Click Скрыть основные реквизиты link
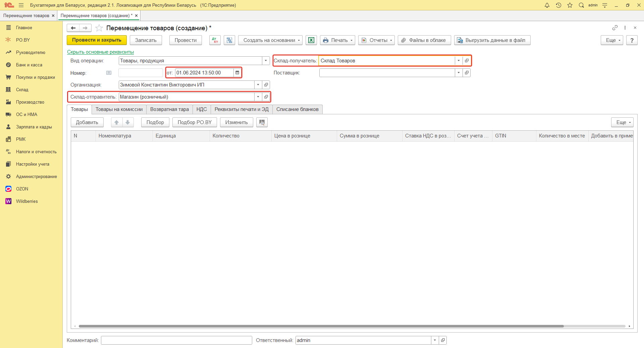 100,52
